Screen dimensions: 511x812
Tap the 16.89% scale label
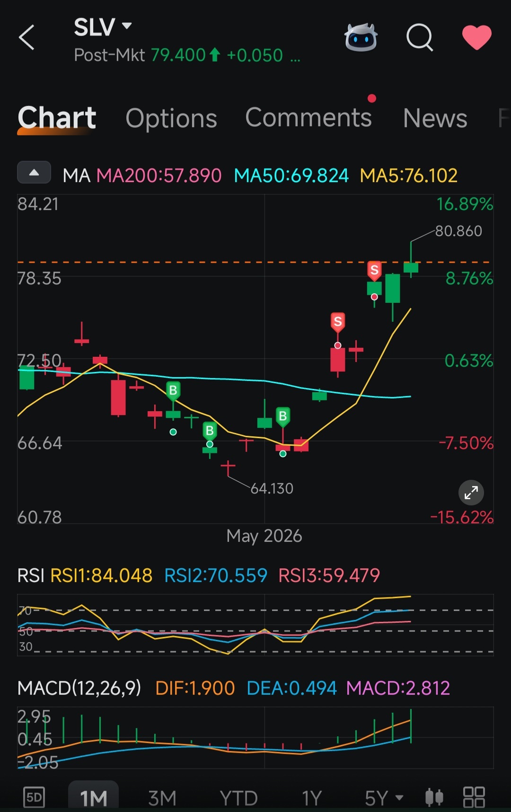[x=465, y=204]
